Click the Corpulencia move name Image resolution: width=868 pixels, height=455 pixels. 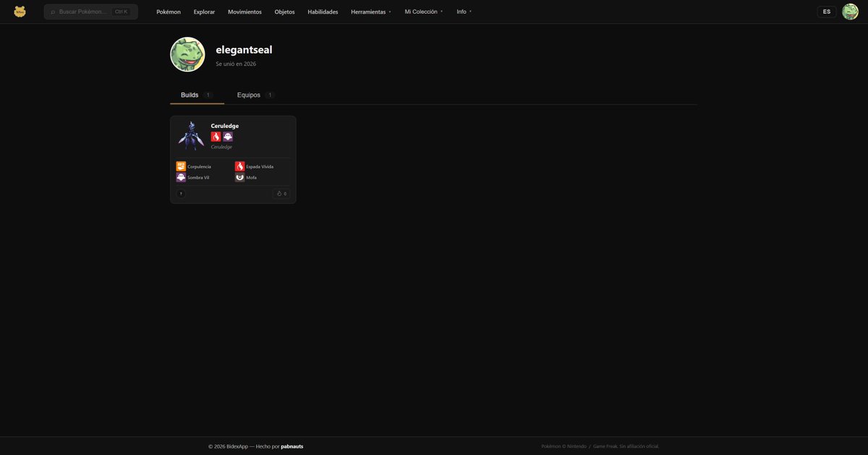click(200, 166)
